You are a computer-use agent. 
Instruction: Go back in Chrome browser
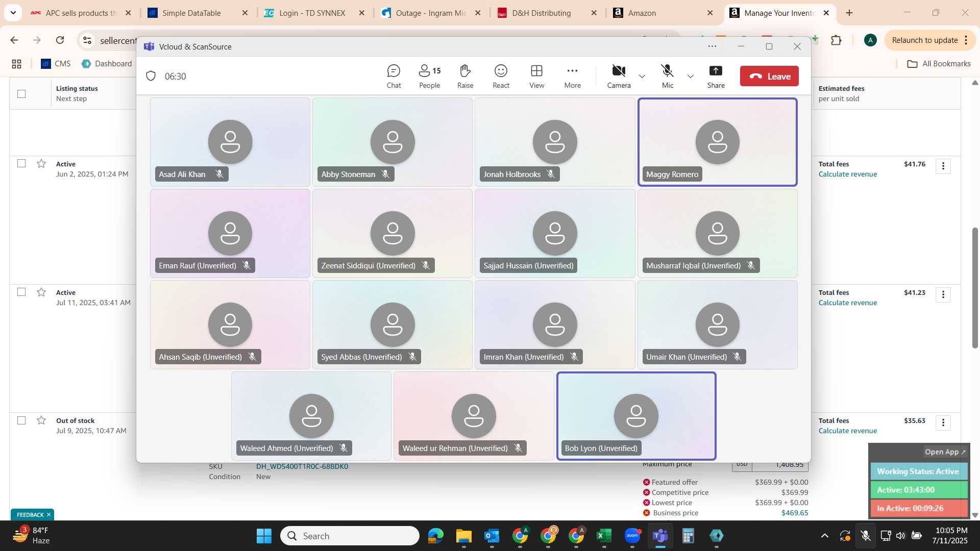tap(14, 40)
